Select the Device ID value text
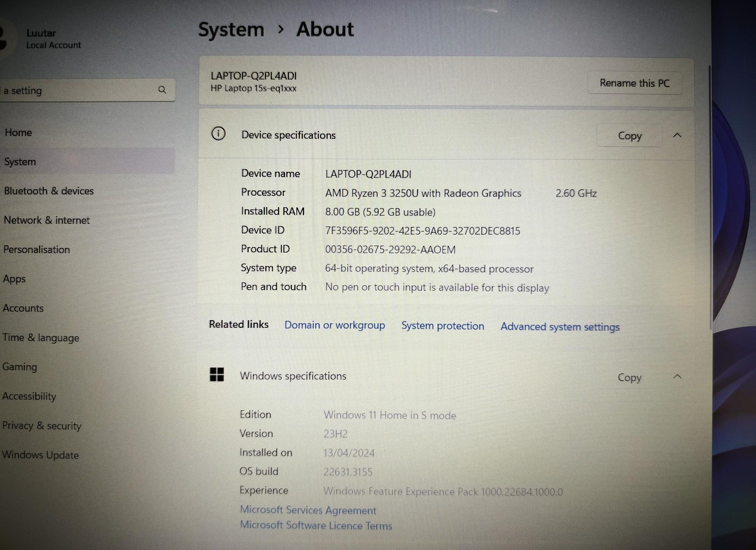The width and height of the screenshot is (756, 550). pos(423,231)
